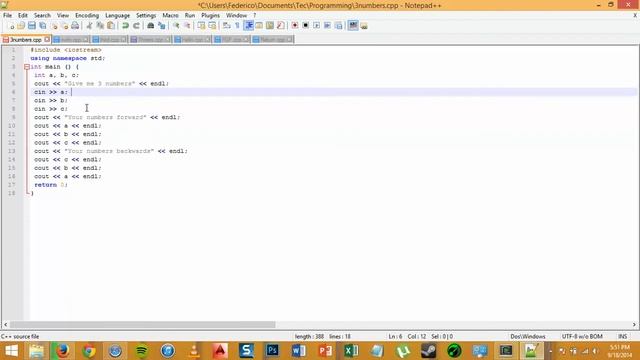Click the horizontal scrollbar right arrow
The image size is (640, 360).
[634, 325]
